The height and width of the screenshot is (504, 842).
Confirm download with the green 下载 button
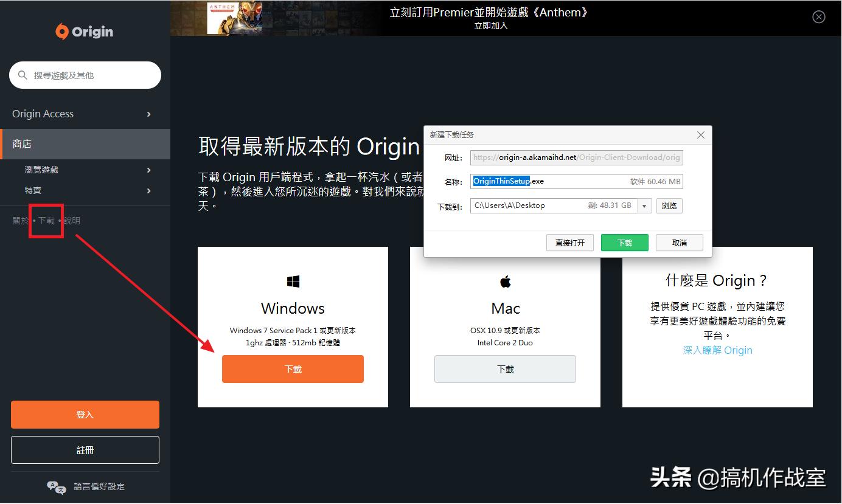point(624,242)
